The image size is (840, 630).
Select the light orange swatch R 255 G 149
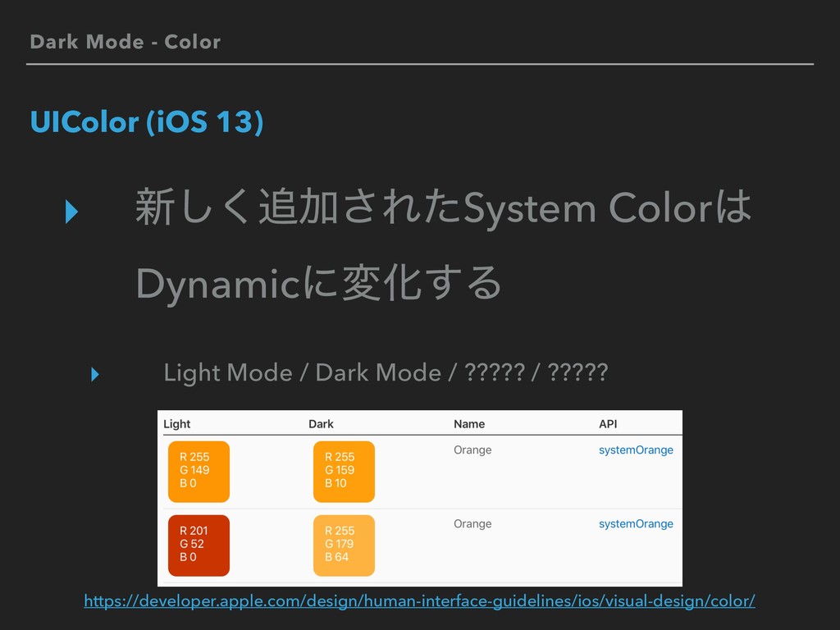(199, 472)
